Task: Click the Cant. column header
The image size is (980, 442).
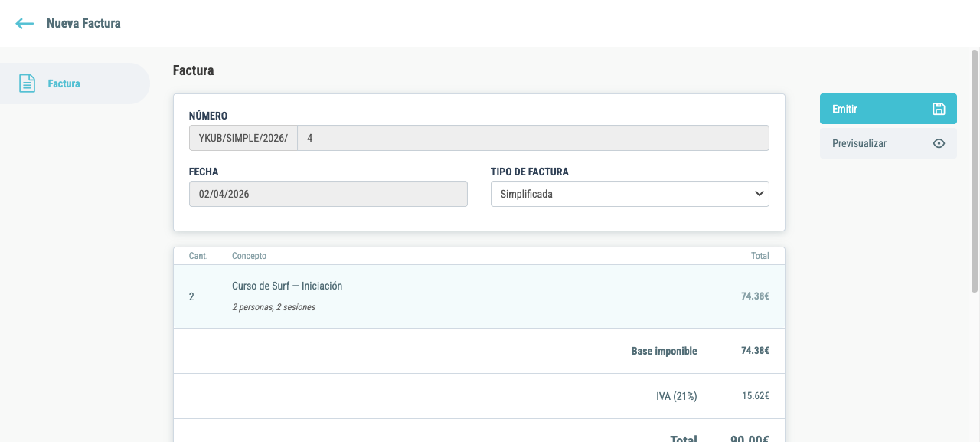Action: (x=198, y=256)
